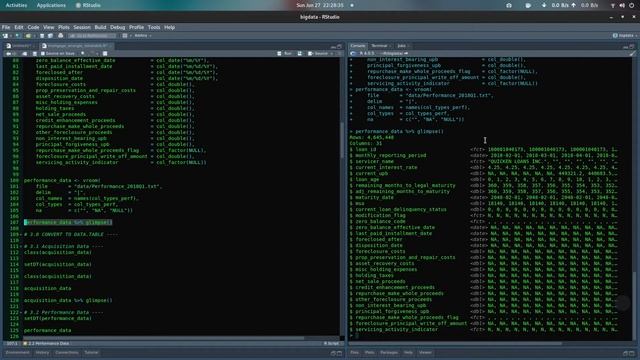
Task: Open the Code menu
Action: [33, 27]
